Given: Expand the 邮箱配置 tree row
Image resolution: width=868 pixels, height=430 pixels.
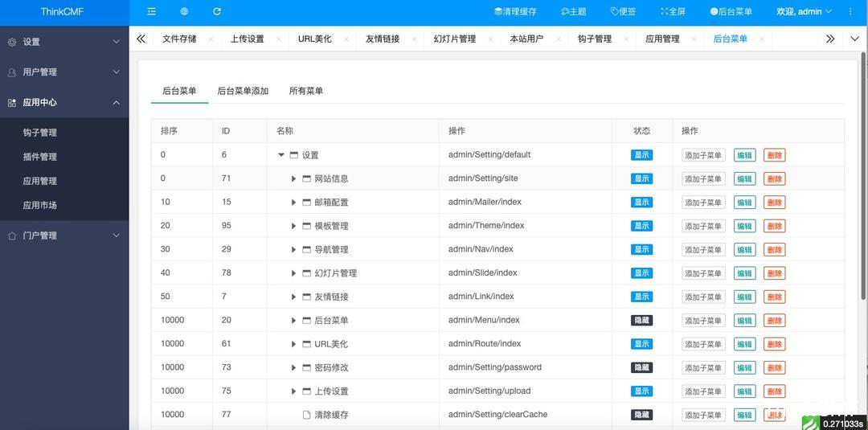Looking at the screenshot, I should [x=294, y=202].
